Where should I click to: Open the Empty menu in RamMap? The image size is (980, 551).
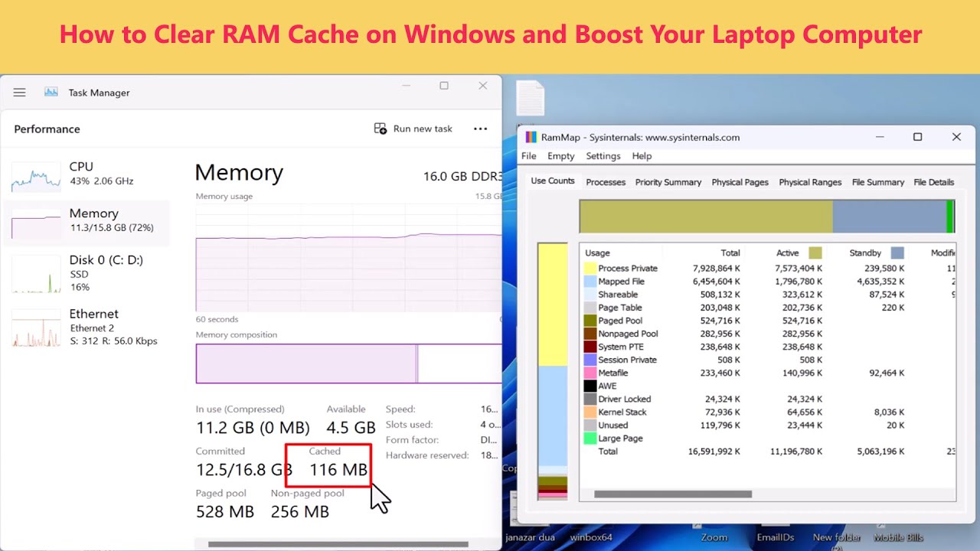561,156
